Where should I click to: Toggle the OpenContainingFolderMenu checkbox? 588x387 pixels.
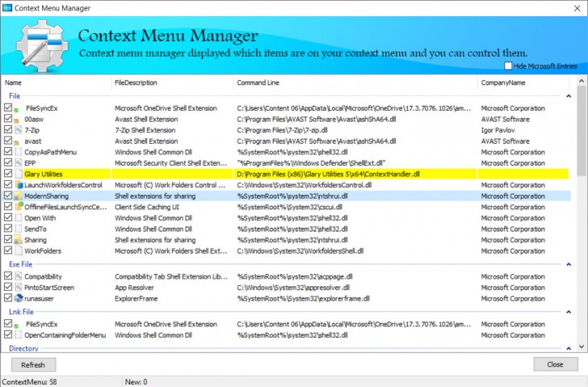tap(8, 334)
